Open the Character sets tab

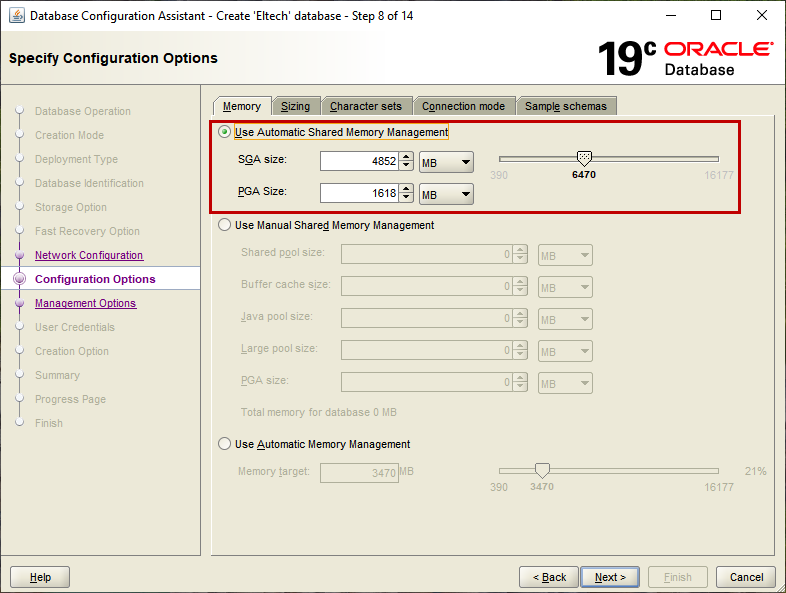tap(365, 106)
